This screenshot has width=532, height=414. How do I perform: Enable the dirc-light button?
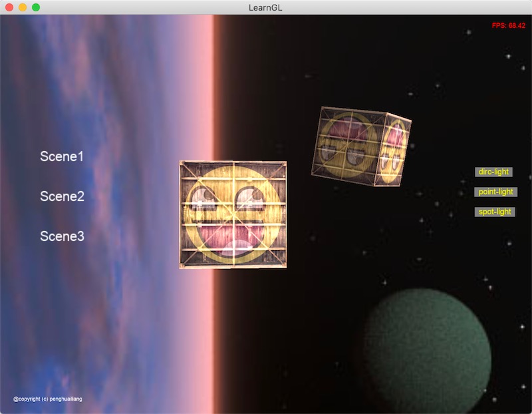[x=493, y=172]
